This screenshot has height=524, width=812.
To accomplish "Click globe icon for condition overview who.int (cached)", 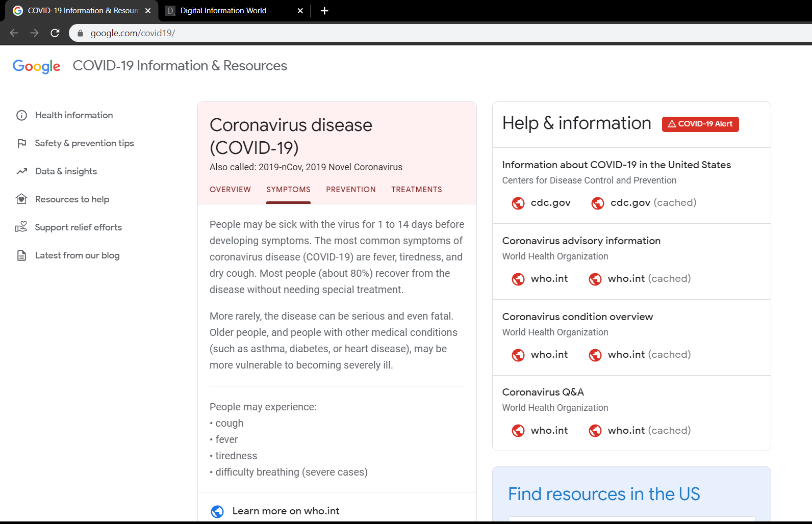I will [595, 355].
